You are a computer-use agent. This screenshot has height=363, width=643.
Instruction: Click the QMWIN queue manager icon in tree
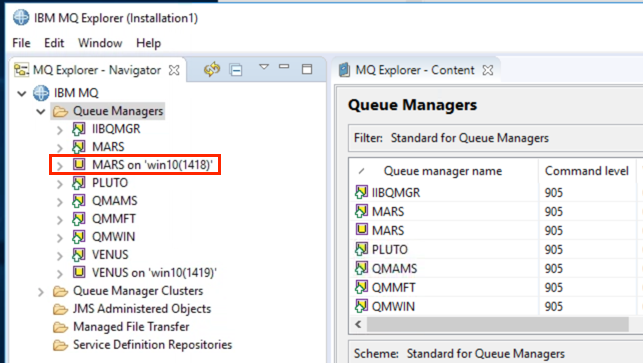(78, 237)
